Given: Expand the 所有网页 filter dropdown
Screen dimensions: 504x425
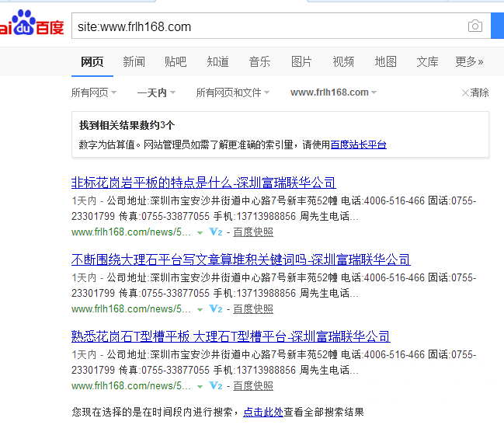Looking at the screenshot, I should [x=93, y=92].
